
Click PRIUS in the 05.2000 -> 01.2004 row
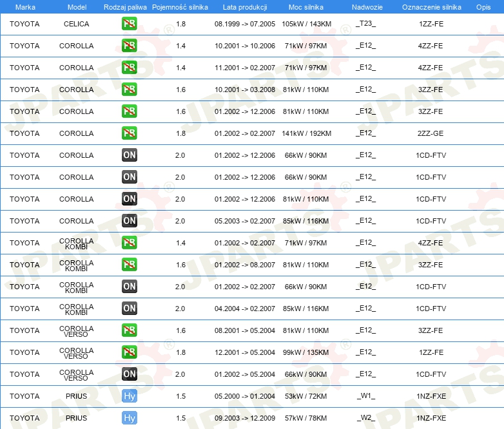coord(76,396)
